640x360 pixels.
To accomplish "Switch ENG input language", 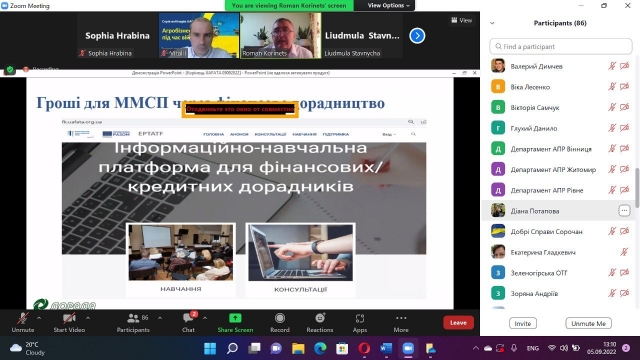I will 533,348.
